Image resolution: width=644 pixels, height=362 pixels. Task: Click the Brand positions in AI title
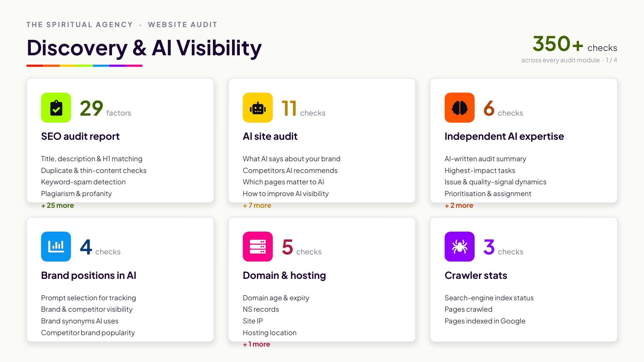click(x=89, y=276)
